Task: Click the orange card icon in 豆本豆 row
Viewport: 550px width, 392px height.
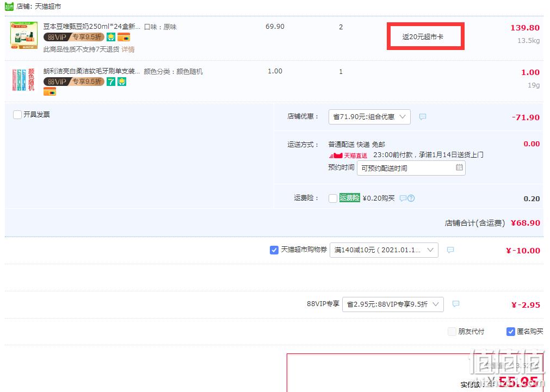Action: (x=123, y=37)
